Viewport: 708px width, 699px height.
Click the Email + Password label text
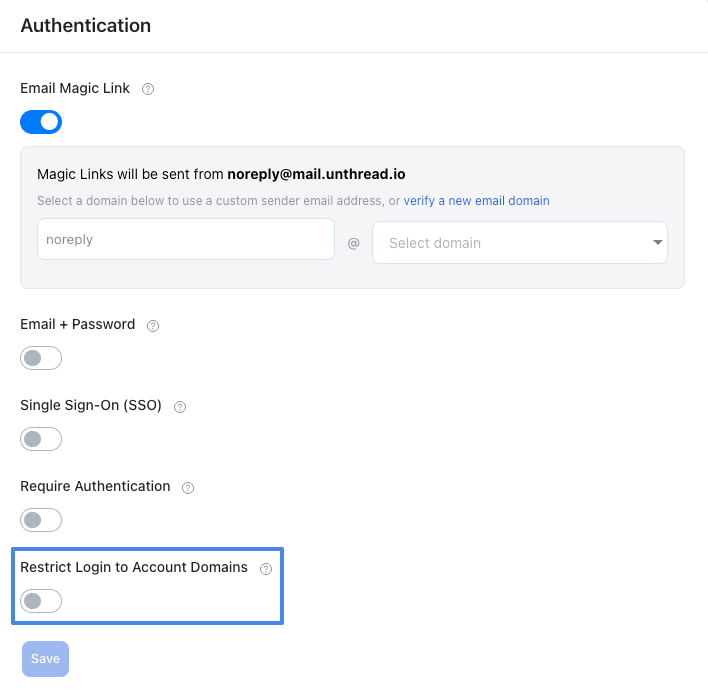coord(77,324)
